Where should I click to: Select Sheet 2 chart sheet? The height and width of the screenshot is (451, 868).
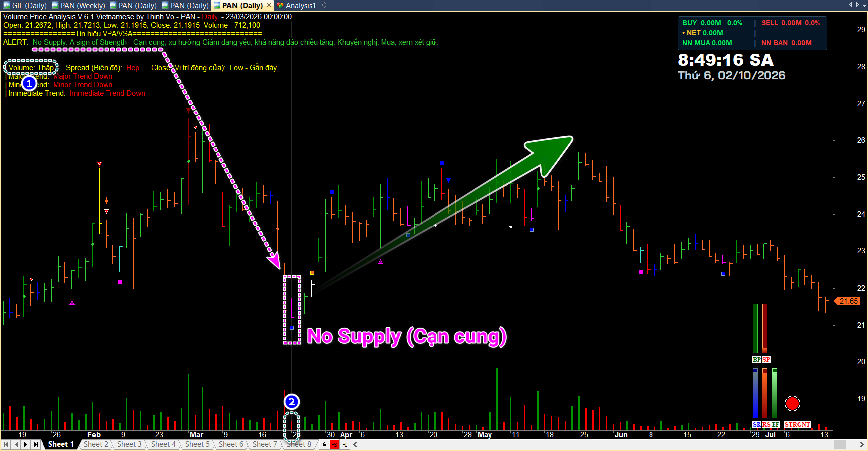[96, 444]
